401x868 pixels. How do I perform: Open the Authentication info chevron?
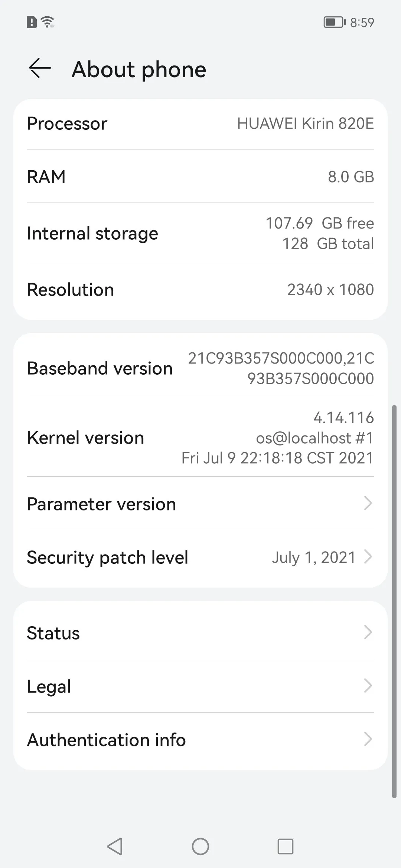368,739
